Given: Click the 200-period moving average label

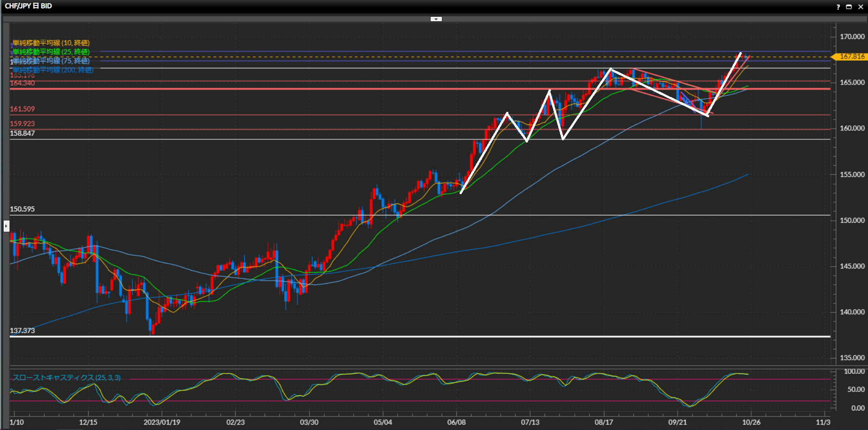Looking at the screenshot, I should [x=53, y=70].
